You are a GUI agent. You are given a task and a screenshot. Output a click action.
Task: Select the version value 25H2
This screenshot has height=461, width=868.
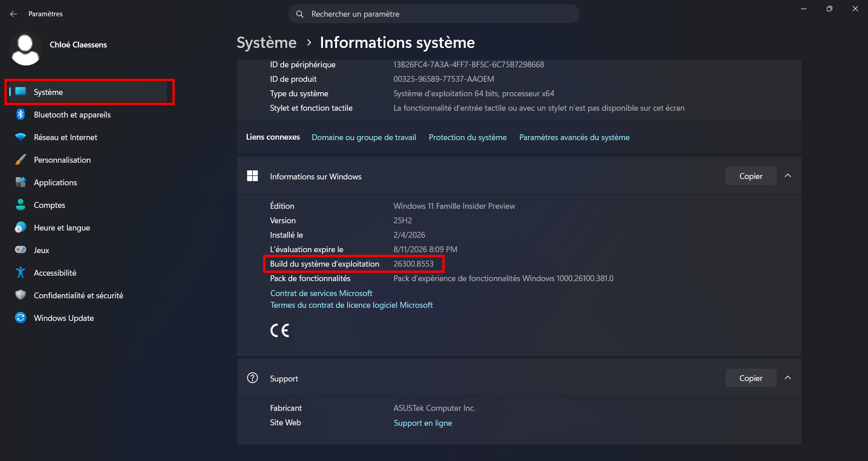click(x=403, y=221)
